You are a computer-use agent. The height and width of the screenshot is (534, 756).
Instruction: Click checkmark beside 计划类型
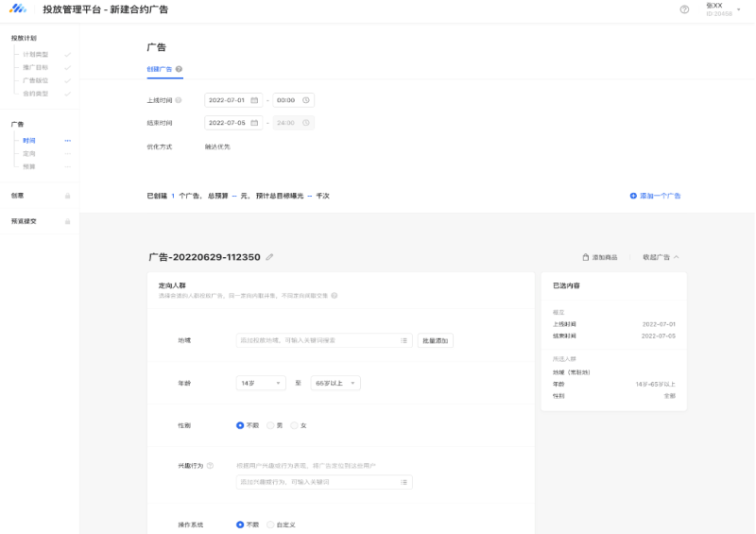click(67, 55)
